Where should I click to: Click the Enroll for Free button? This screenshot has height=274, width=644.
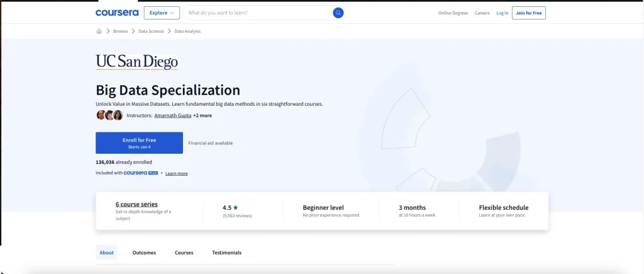(139, 143)
